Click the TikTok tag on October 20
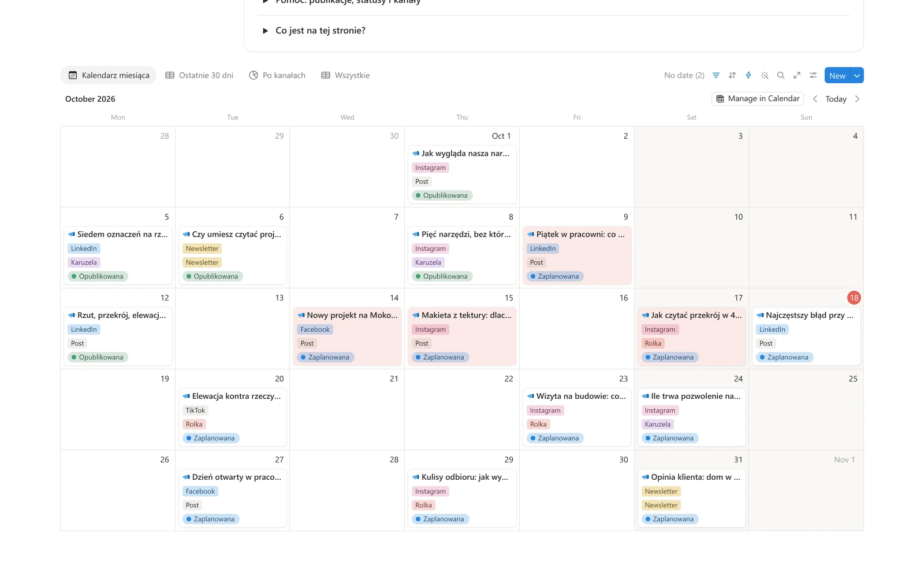Screen dimensions: 924x578 pos(195,410)
